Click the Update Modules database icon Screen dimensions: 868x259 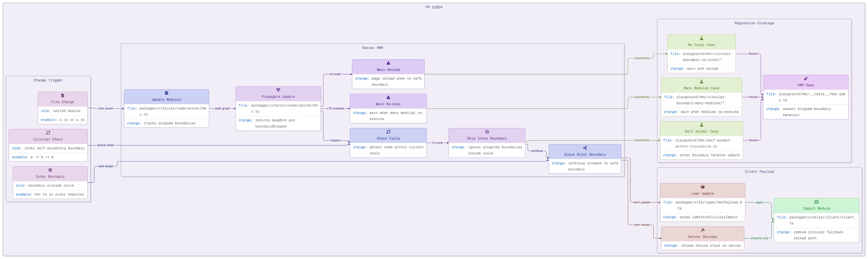[x=166, y=93]
